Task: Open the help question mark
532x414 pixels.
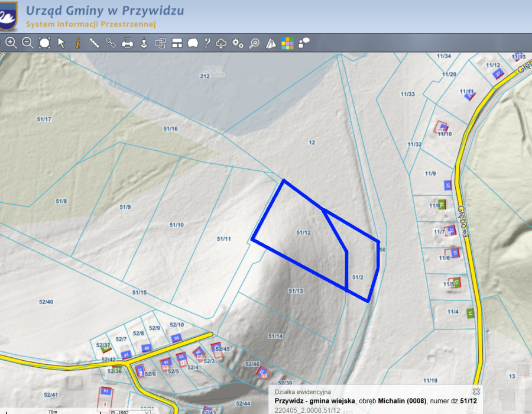Action: (207, 43)
